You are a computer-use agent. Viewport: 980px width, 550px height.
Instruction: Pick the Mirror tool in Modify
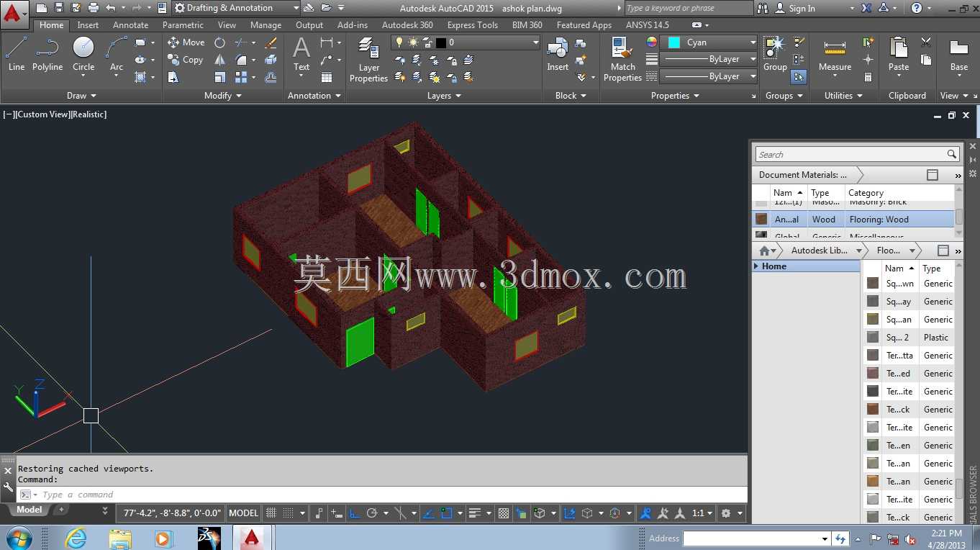point(220,60)
